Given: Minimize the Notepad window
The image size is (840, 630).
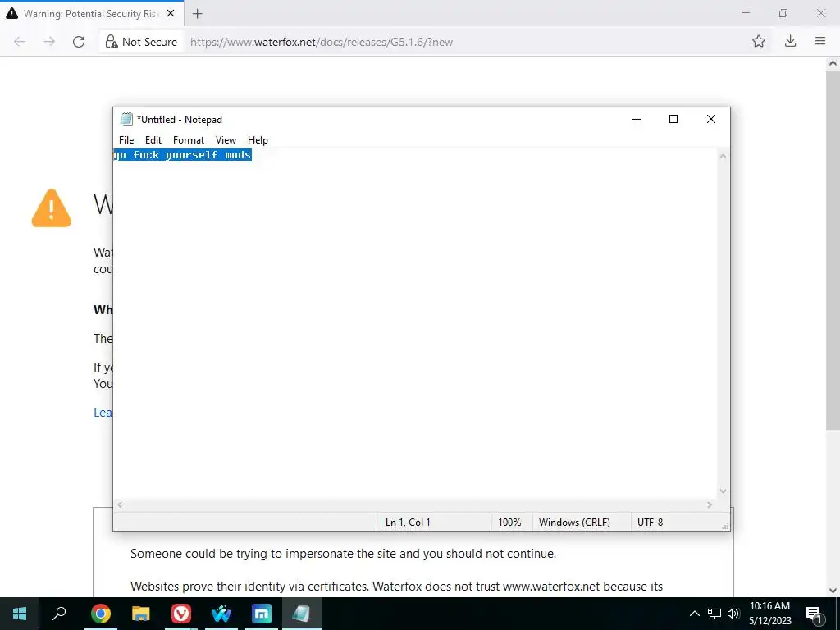Looking at the screenshot, I should point(637,119).
